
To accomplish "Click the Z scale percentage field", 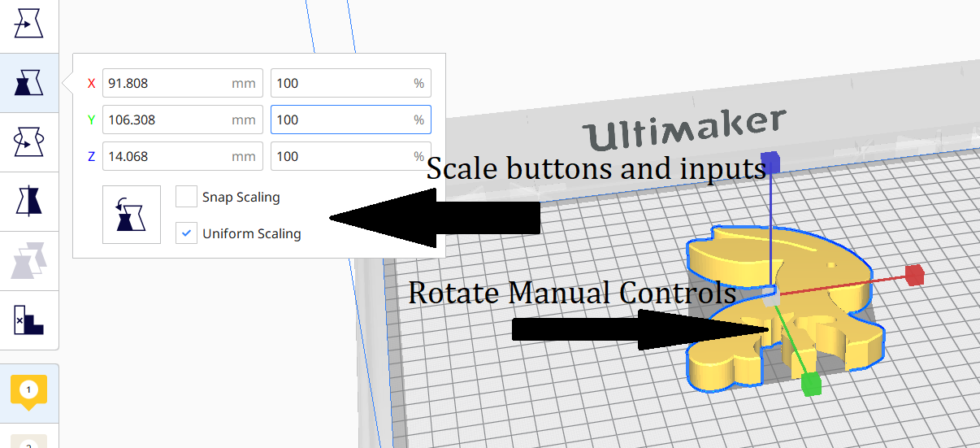I will pos(343,156).
